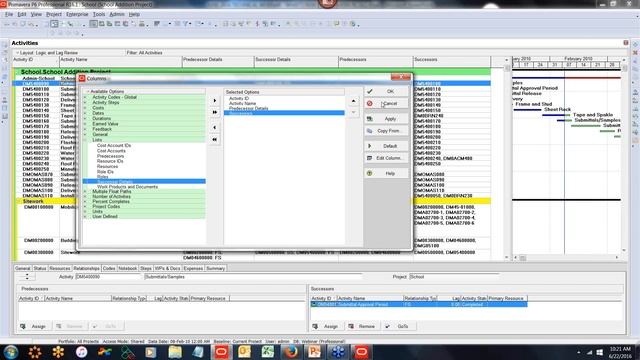This screenshot has width=640, height=360.
Task: Click Assign under the Predecessors pane
Action: pyautogui.click(x=34, y=327)
